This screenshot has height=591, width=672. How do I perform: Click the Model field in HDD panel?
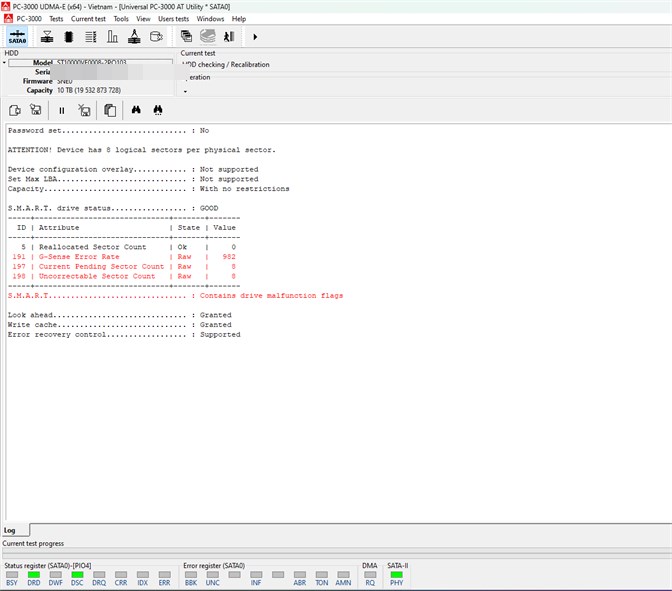point(90,63)
